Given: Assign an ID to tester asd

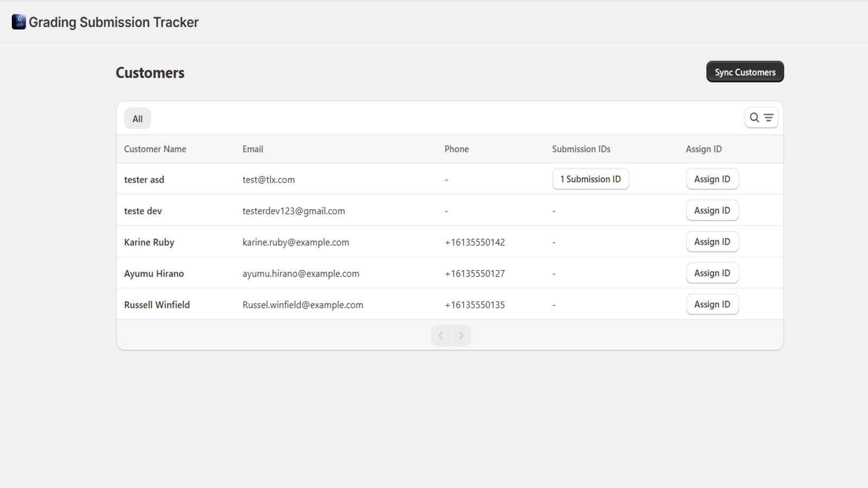Looking at the screenshot, I should coord(712,179).
